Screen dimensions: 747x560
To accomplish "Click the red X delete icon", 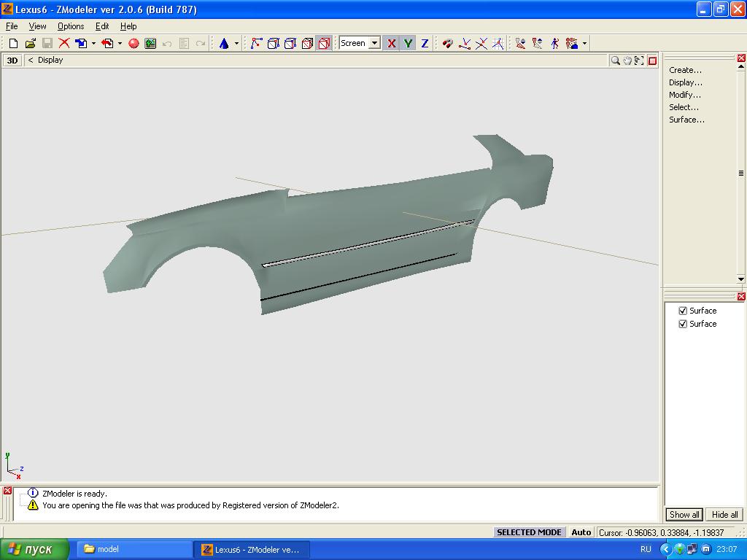I will click(64, 44).
